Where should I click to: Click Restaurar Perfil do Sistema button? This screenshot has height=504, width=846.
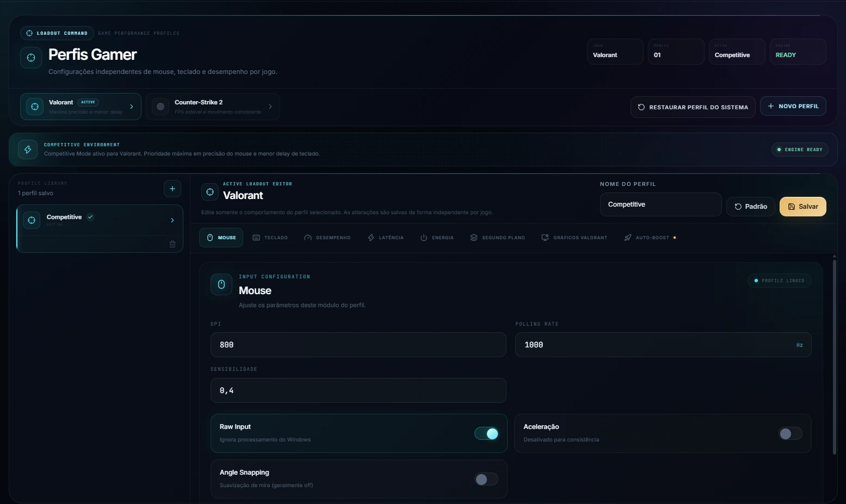point(693,107)
